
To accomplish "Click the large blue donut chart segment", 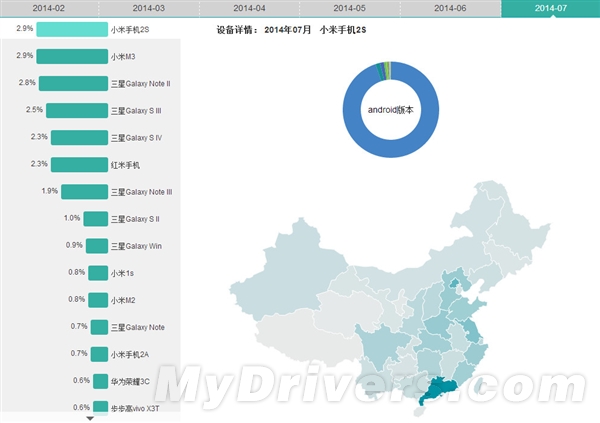I will click(x=391, y=149).
